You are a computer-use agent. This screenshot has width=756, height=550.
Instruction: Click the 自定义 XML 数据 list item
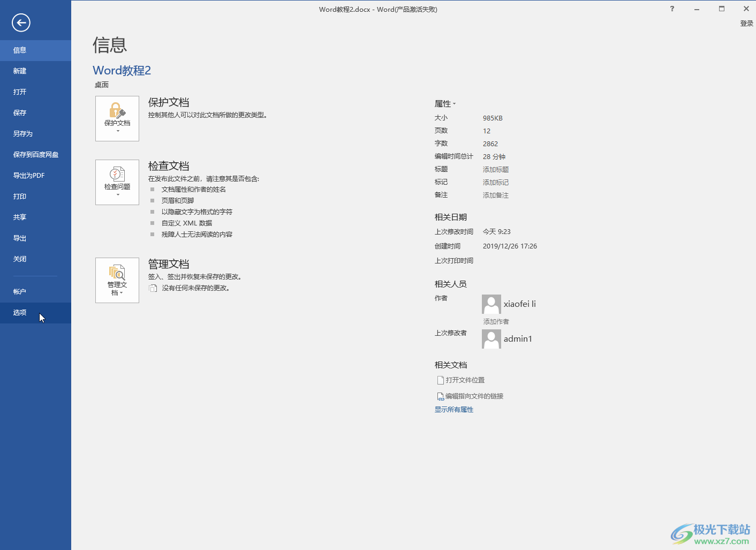point(187,223)
